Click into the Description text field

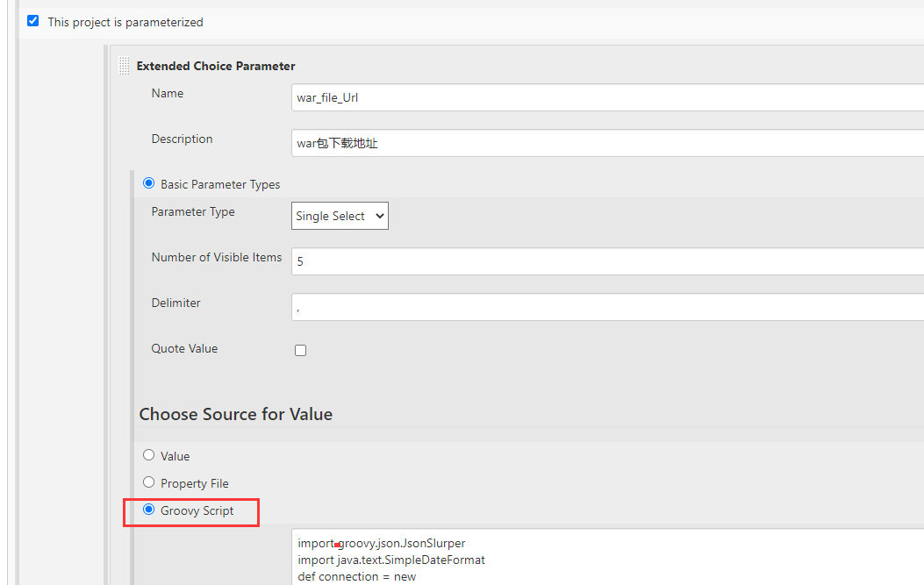[x=607, y=143]
